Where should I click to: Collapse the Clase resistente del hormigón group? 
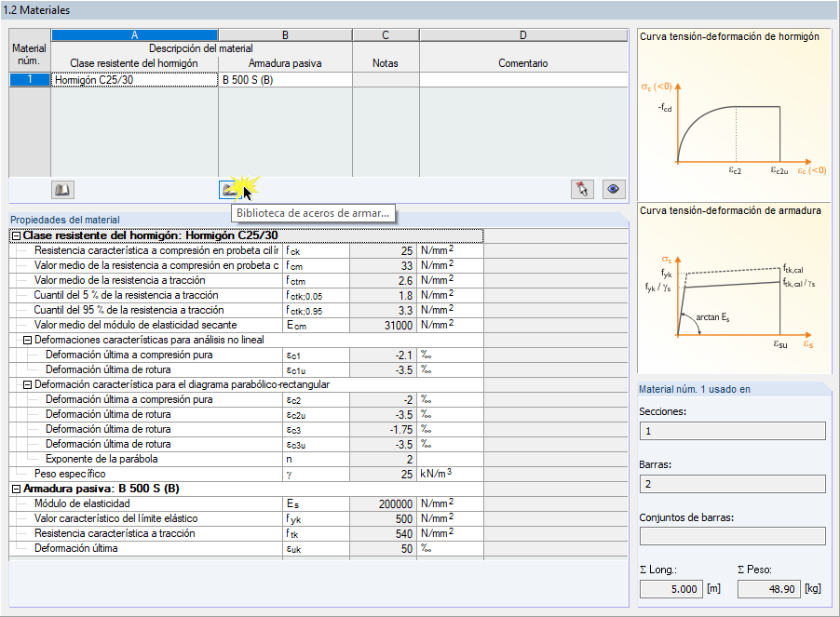pos(16,235)
